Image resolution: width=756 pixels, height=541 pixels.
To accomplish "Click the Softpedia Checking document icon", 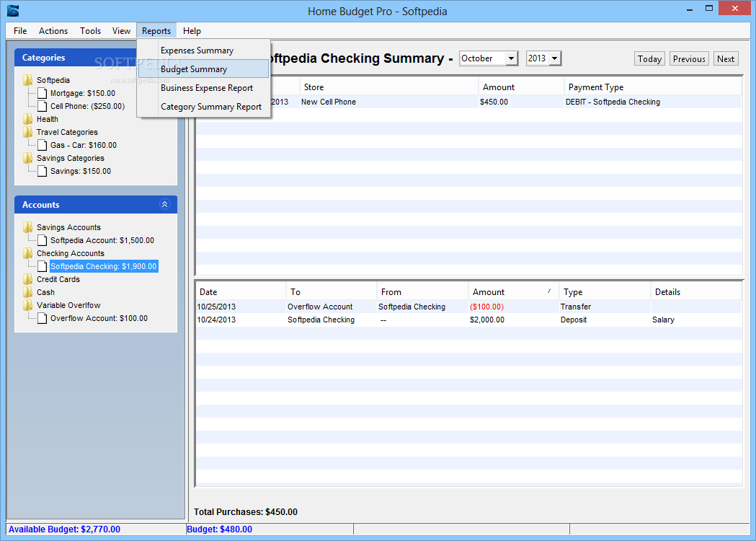I will pos(43,266).
